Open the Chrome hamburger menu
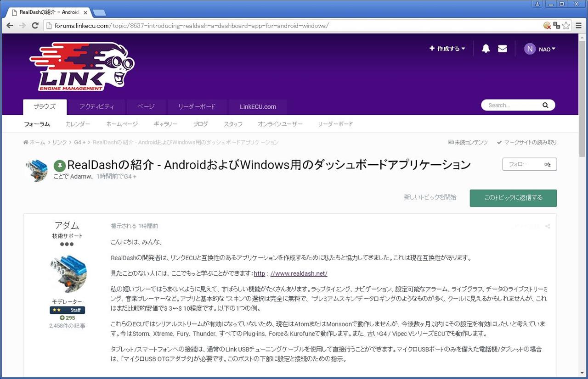 point(579,26)
